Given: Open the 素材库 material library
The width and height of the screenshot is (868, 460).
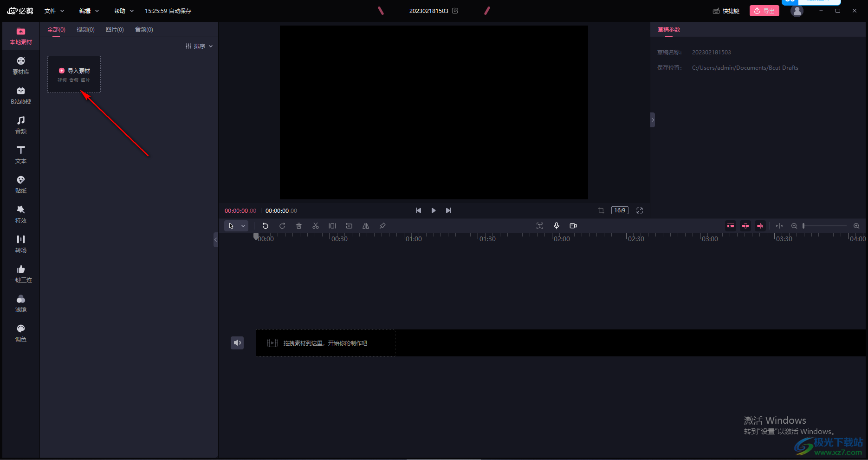Looking at the screenshot, I should click(x=21, y=66).
